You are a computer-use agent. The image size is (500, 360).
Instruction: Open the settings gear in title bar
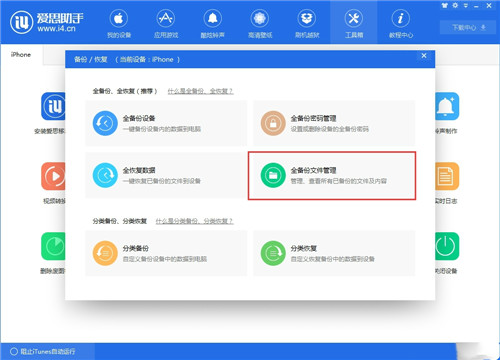pos(455,5)
